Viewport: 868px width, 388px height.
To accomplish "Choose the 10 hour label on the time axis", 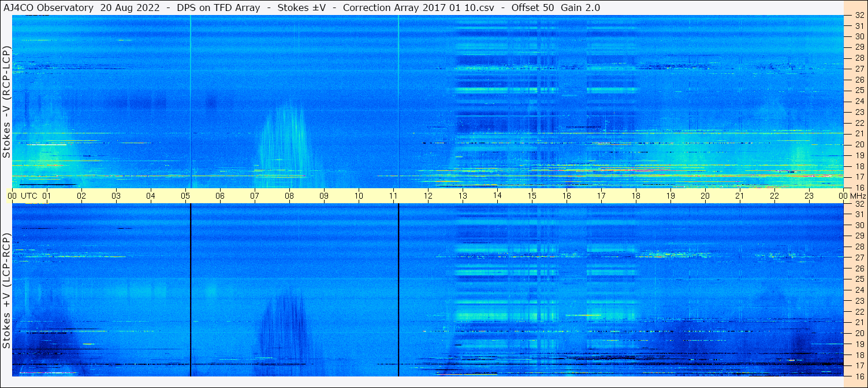I will click(x=359, y=196).
